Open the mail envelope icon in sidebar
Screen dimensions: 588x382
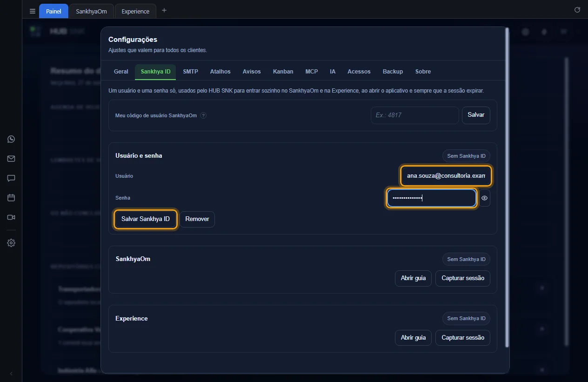pyautogui.click(x=11, y=159)
